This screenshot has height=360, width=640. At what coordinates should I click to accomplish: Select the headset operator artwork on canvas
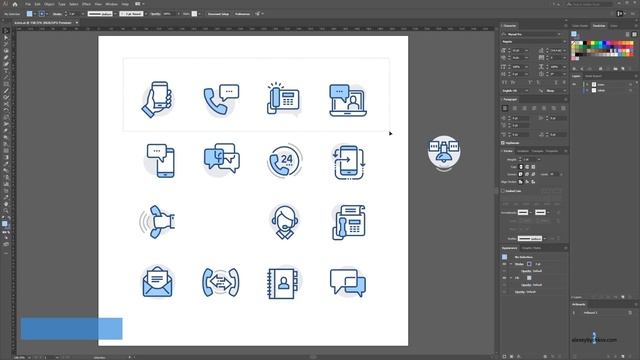284,222
